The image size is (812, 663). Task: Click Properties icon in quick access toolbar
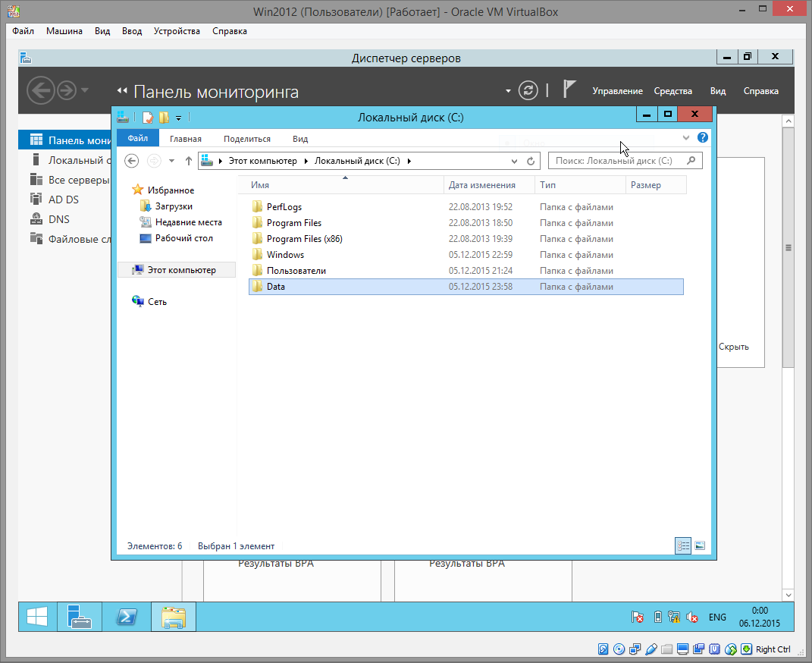(148, 118)
